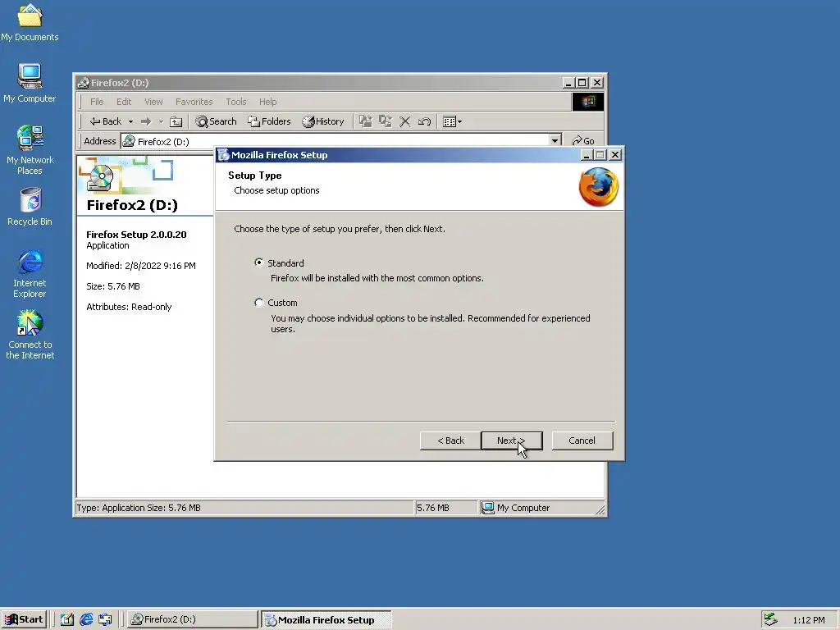The image size is (840, 630).
Task: Close the Mozilla Firefox Setup dialog
Action: (615, 155)
